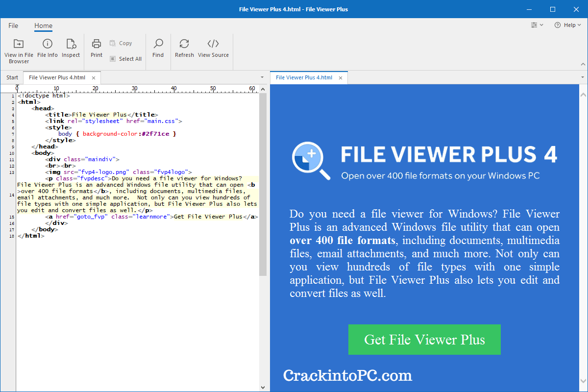This screenshot has height=392, width=588.
Task: Open the left pane tab list arrow
Action: pos(263,77)
